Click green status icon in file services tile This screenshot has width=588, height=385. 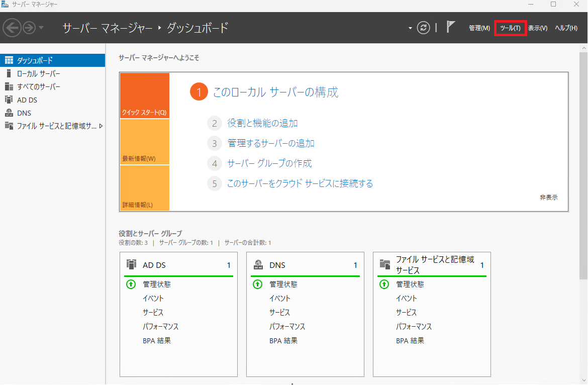(384, 284)
